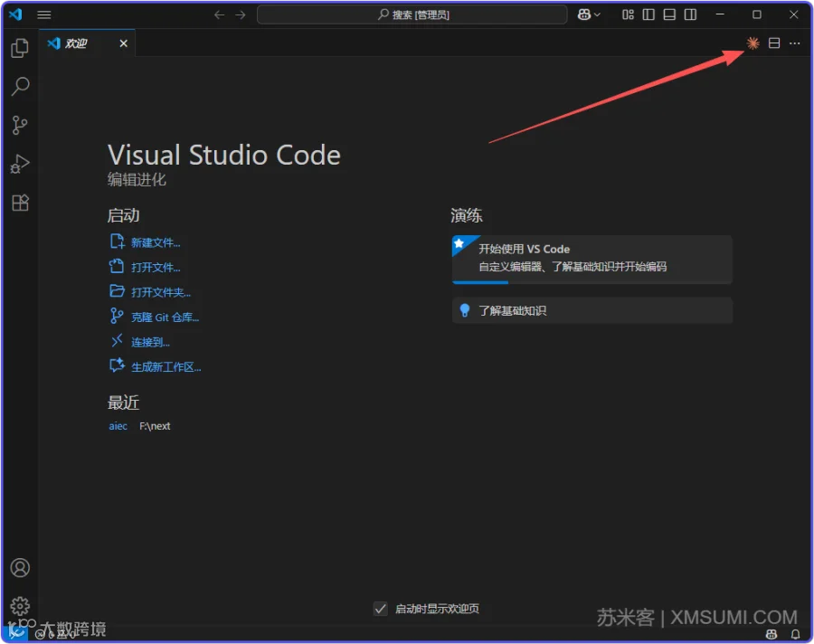Click 连接到... link
This screenshot has height=644, width=814.
point(150,342)
